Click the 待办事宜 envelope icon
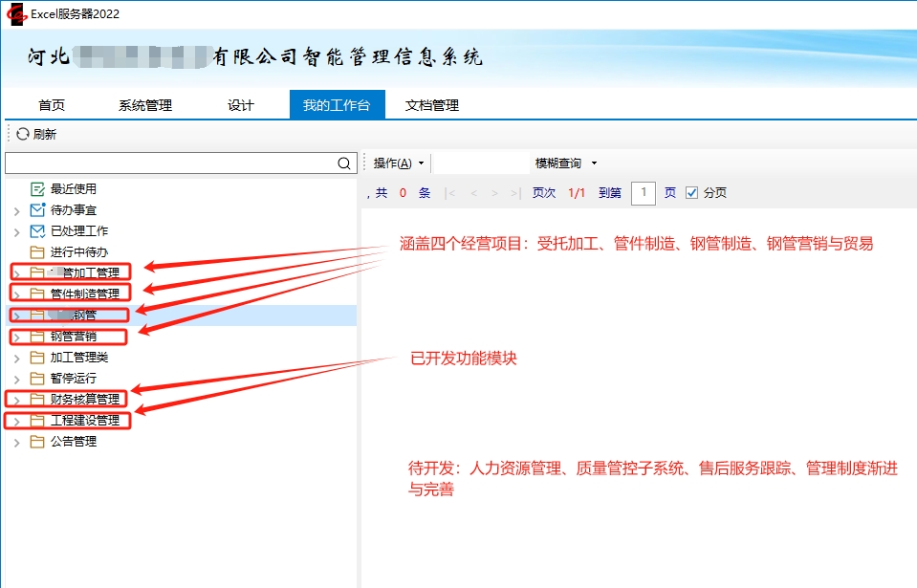 click(37, 210)
